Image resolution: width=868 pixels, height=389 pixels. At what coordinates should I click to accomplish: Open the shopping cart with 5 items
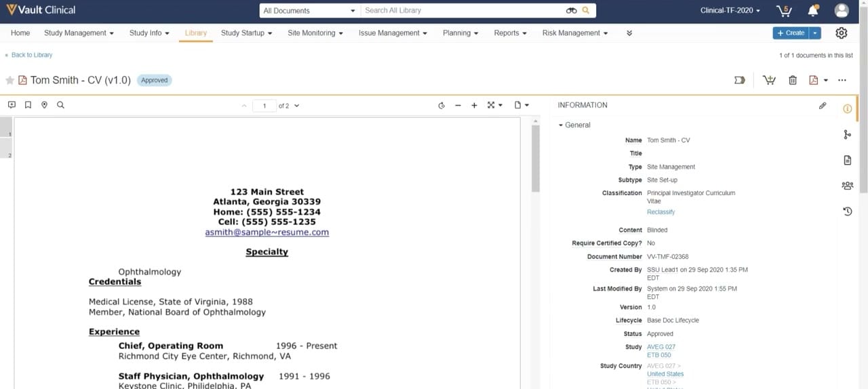coord(784,10)
